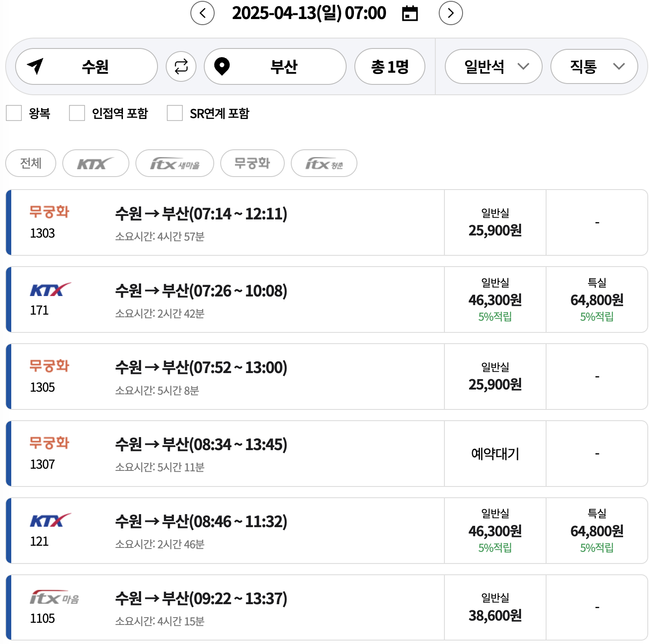Image resolution: width=656 pixels, height=644 pixels.
Task: Select 일반실 38,600원 for ITX 1105
Action: pos(495,608)
